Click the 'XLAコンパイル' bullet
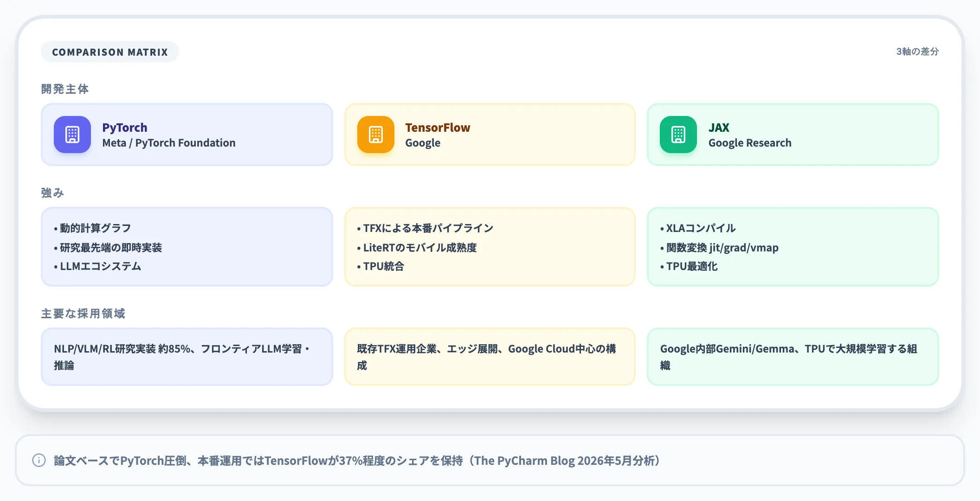The width and height of the screenshot is (980, 501). pyautogui.click(x=698, y=228)
